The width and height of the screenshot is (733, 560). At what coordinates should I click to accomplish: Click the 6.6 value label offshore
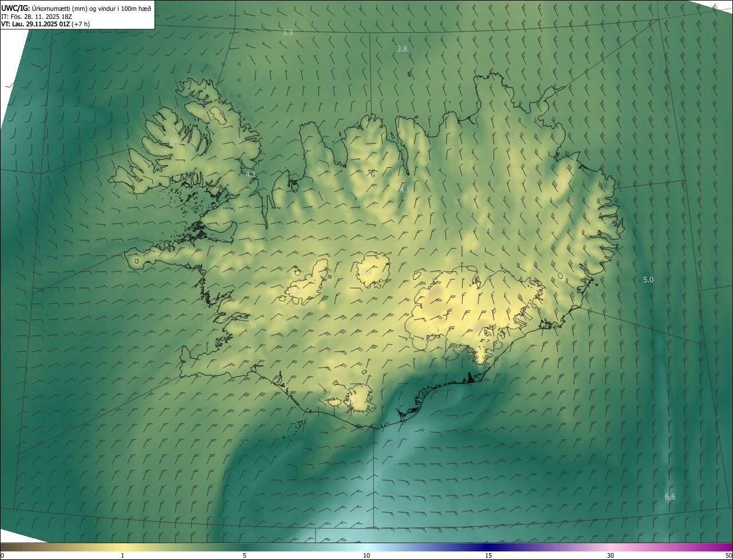[670, 497]
